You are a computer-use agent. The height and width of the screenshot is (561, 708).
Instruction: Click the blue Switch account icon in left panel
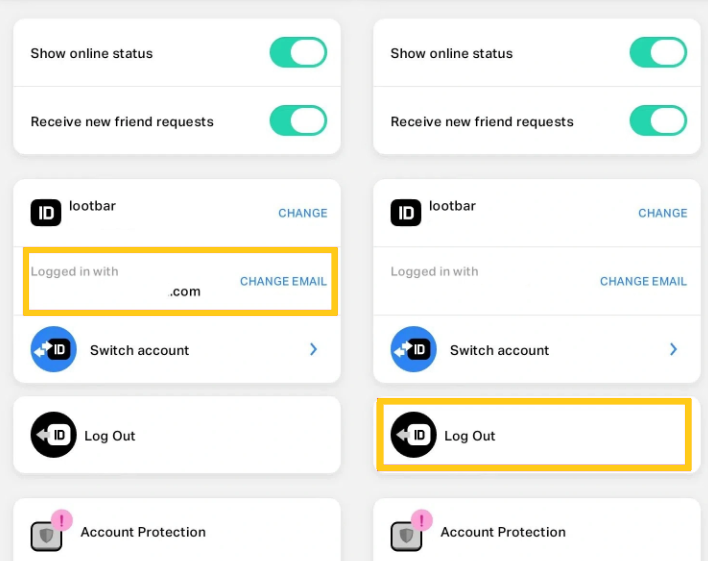(53, 349)
